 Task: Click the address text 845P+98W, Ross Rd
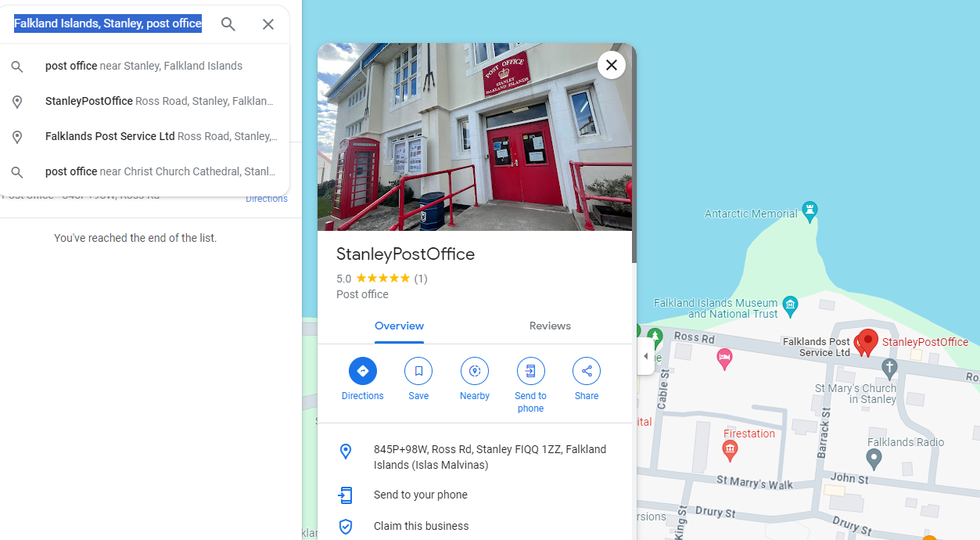tap(490, 457)
